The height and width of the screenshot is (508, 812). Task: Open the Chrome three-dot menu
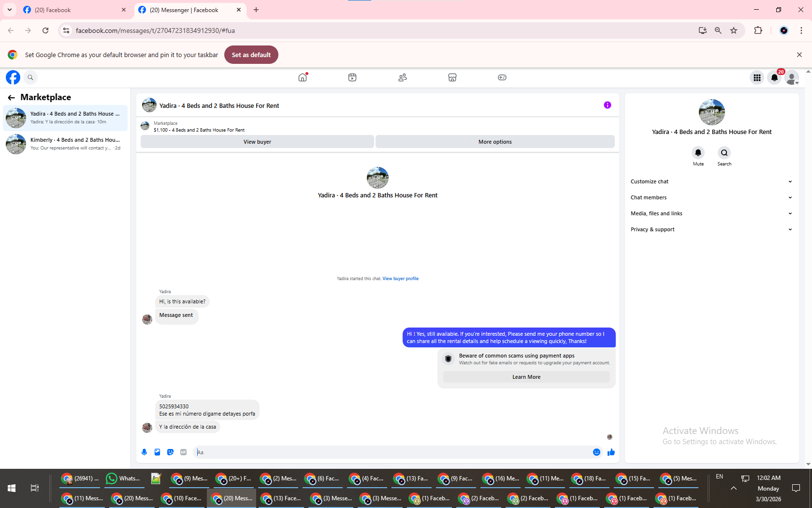[801, 30]
